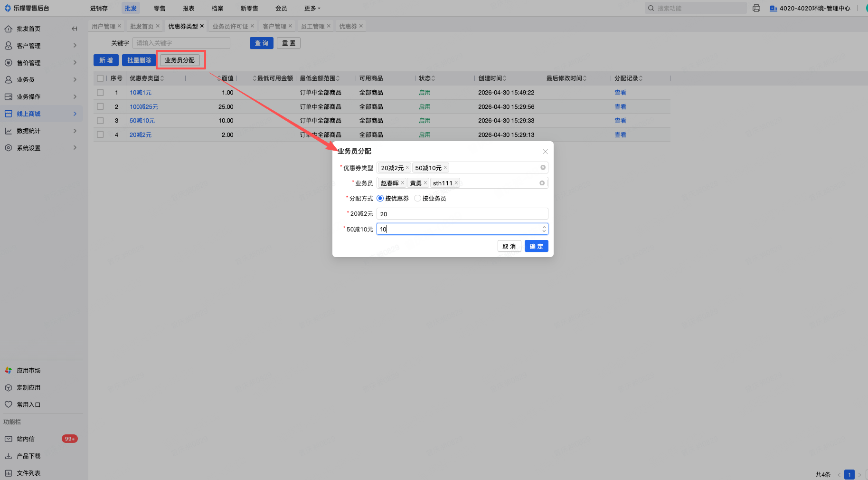868x480 pixels.
Task: Remove 黄勇 from the 业务员 field
Action: (425, 183)
